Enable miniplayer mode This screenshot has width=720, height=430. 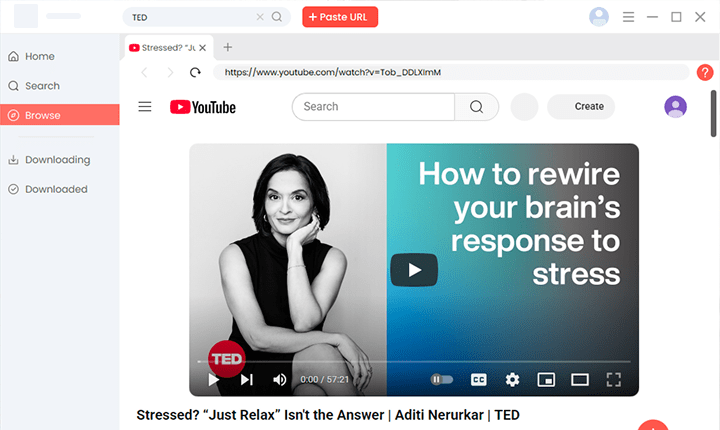546,379
